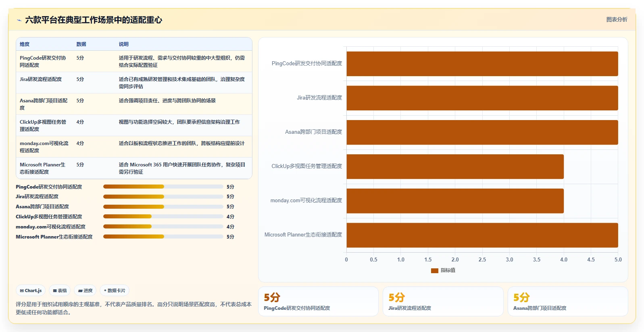Click the ClickUp多视图任务管理适配度 progress bar
Image resolution: width=644 pixels, height=332 pixels.
163,216
